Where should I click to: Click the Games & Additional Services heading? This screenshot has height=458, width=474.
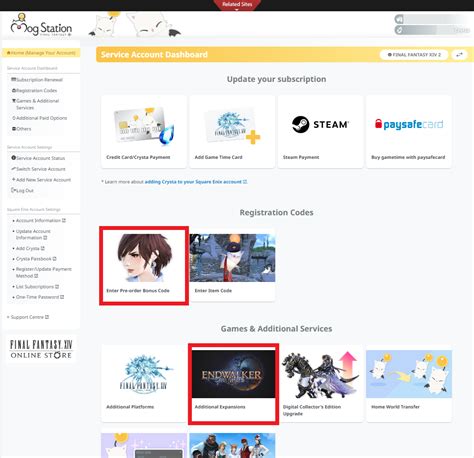coord(276,329)
